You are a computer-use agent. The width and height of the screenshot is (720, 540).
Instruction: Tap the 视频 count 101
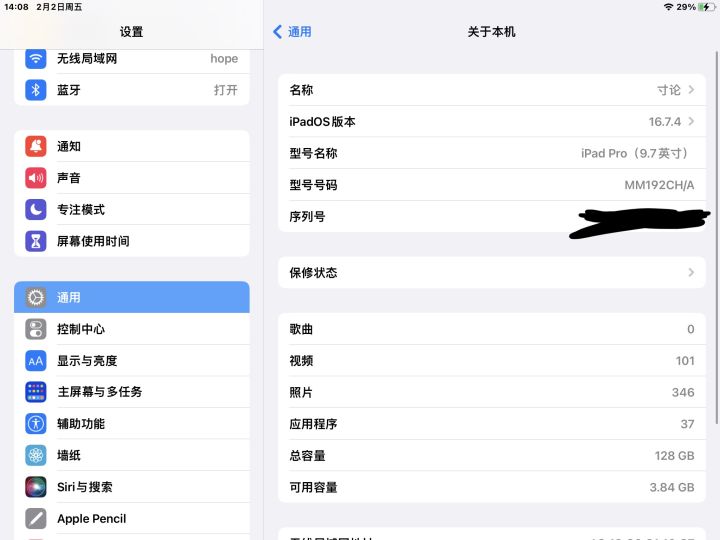[x=685, y=361]
